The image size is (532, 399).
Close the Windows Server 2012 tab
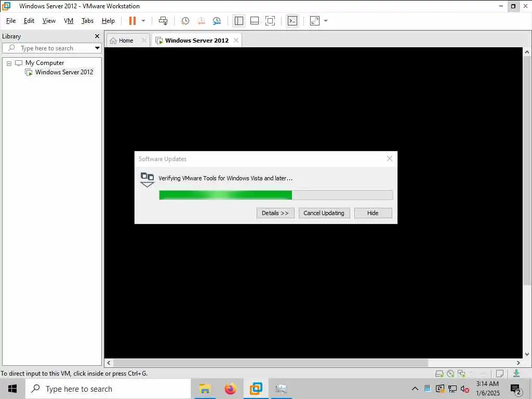236,41
